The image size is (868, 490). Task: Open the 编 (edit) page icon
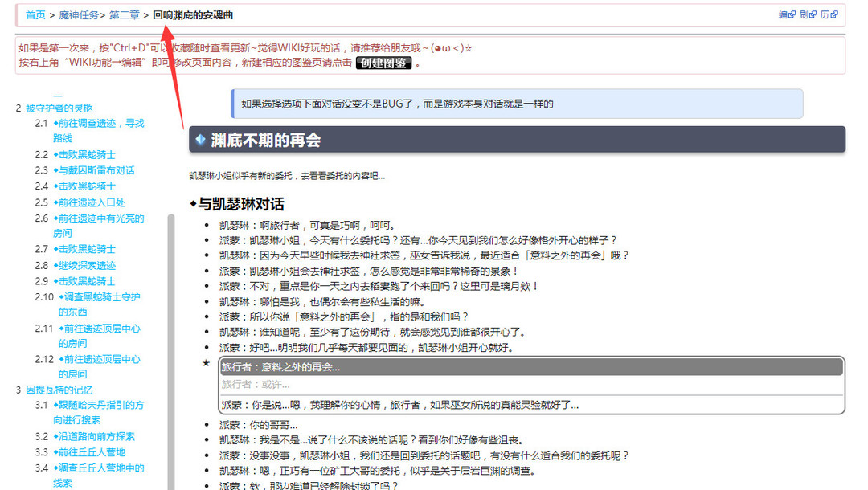tap(782, 14)
